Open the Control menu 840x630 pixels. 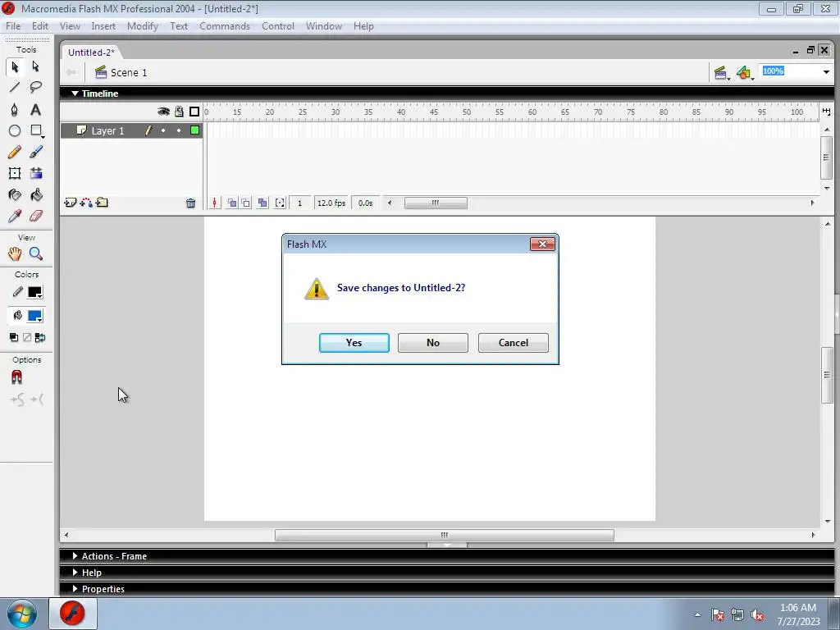278,26
